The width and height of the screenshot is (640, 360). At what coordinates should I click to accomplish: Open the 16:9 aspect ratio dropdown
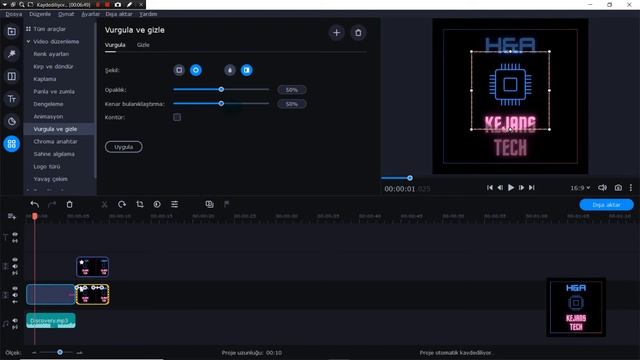click(x=580, y=188)
